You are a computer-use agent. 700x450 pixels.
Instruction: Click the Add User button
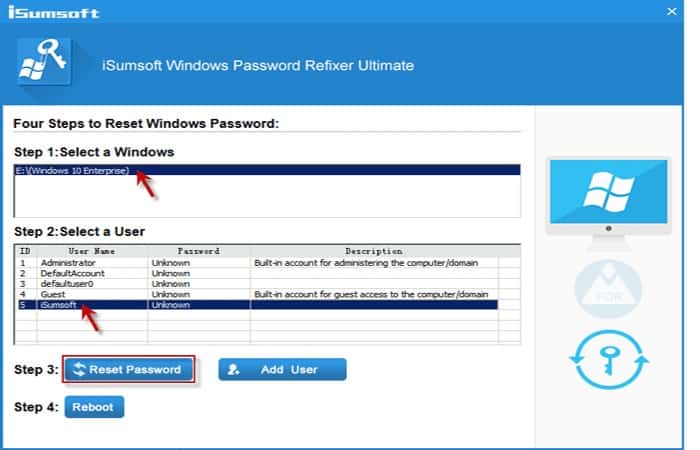[x=282, y=369]
